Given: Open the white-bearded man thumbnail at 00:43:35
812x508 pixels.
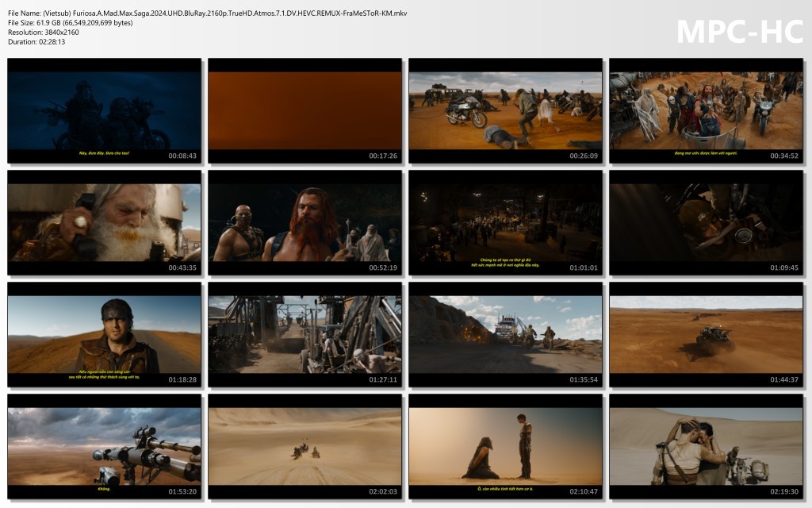Looking at the screenshot, I should tap(104, 222).
